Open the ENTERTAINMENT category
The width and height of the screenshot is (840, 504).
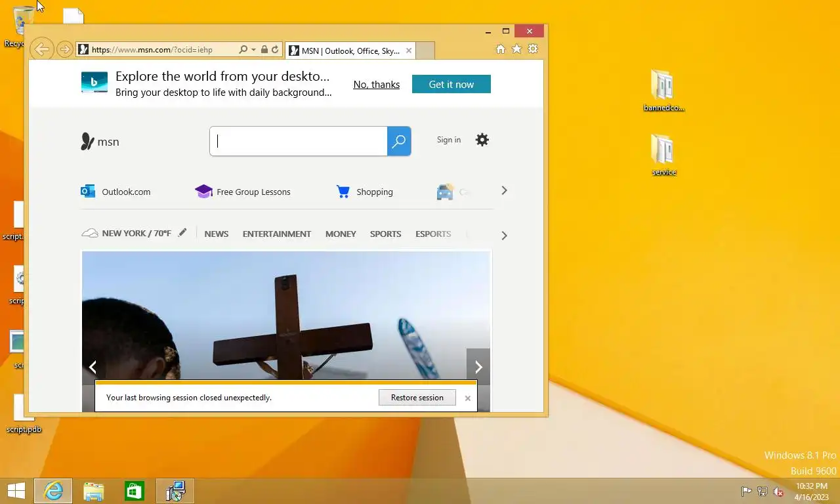277,234
